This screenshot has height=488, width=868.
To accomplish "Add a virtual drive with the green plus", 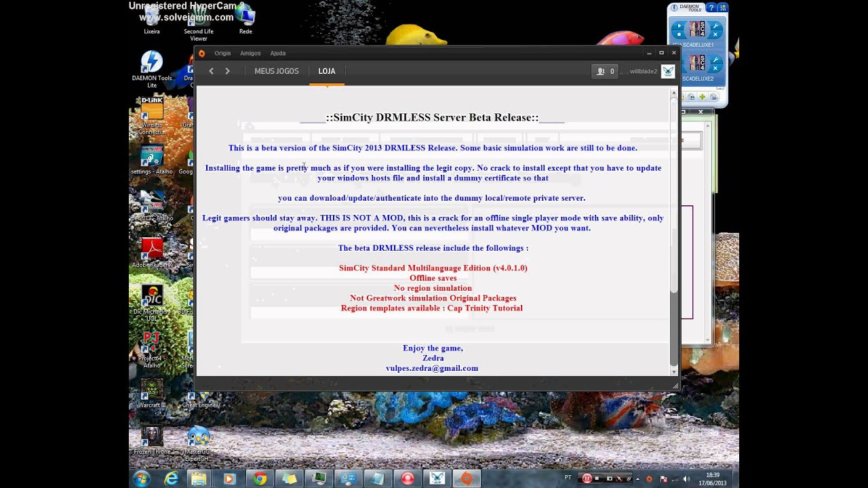I will [703, 97].
